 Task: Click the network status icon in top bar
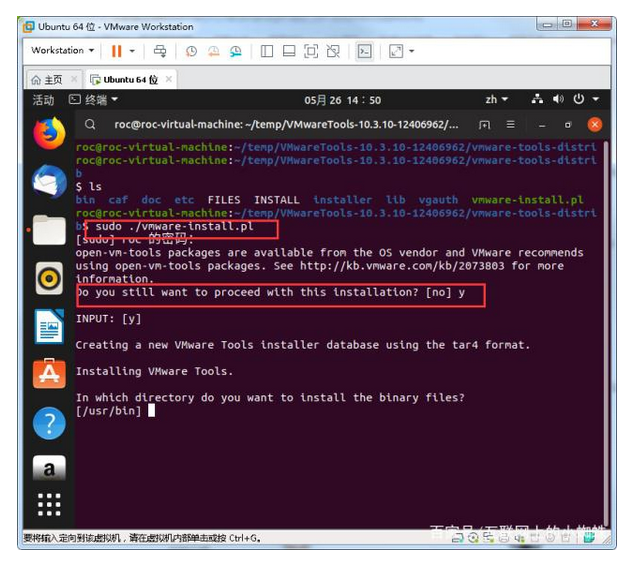click(537, 99)
